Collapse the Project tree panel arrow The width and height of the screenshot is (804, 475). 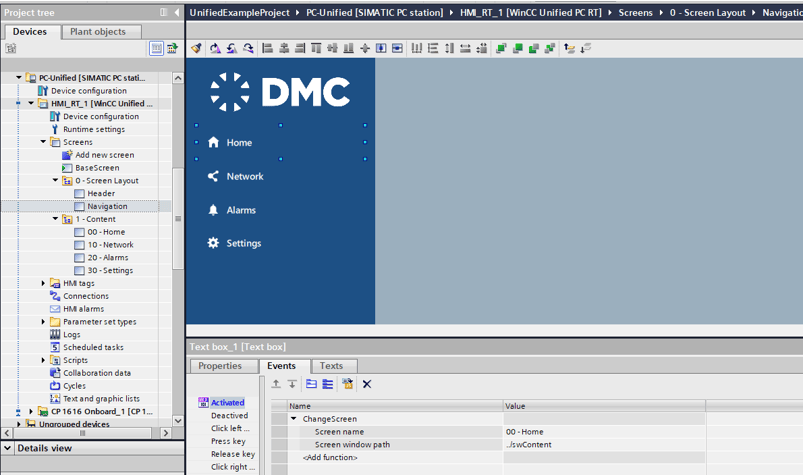pos(176,12)
